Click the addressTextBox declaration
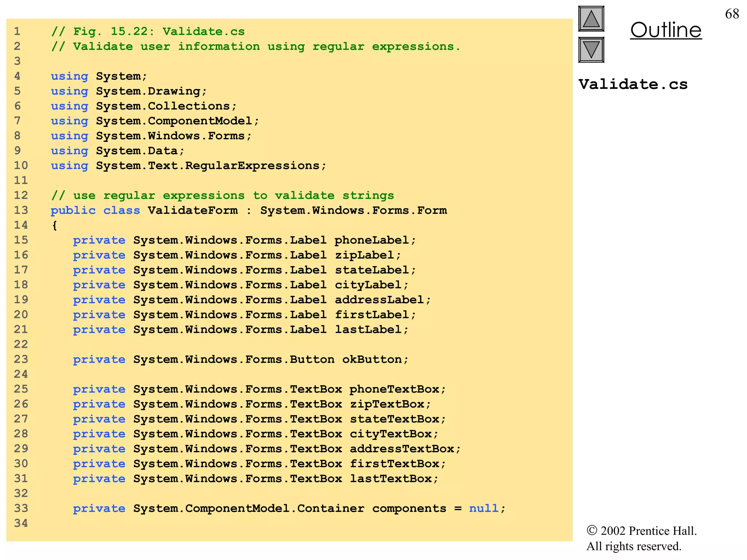 click(x=267, y=449)
